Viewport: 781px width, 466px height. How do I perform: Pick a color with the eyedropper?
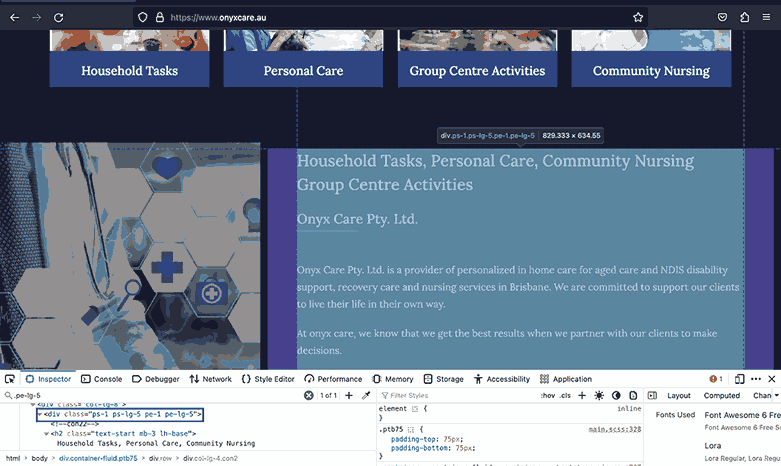pyautogui.click(x=366, y=395)
